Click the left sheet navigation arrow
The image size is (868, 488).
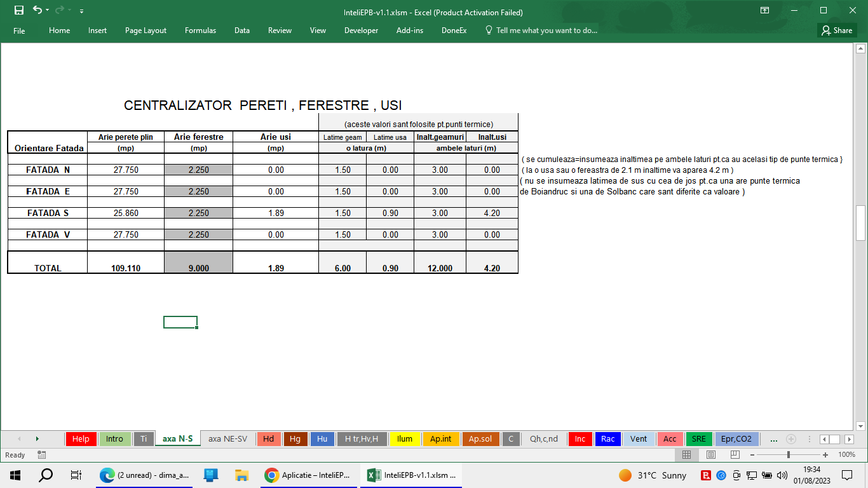pos(20,438)
